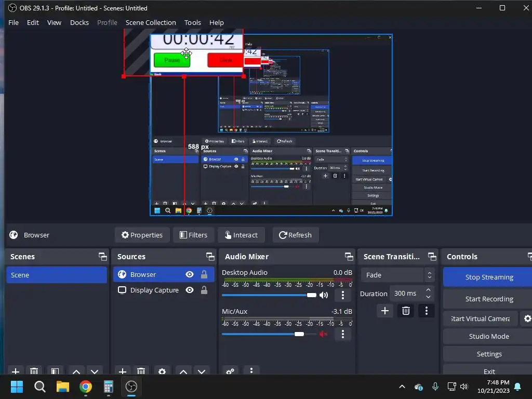Select Display Capture source row
Screen dimensions: 532x399
click(164, 290)
